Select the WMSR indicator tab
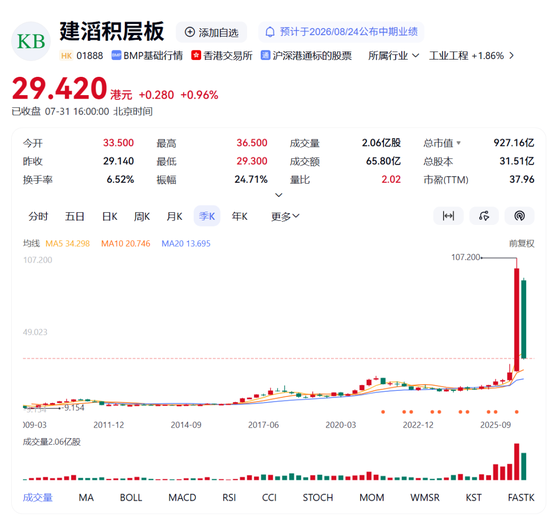Viewport: 550px width, 515px height. [425, 497]
